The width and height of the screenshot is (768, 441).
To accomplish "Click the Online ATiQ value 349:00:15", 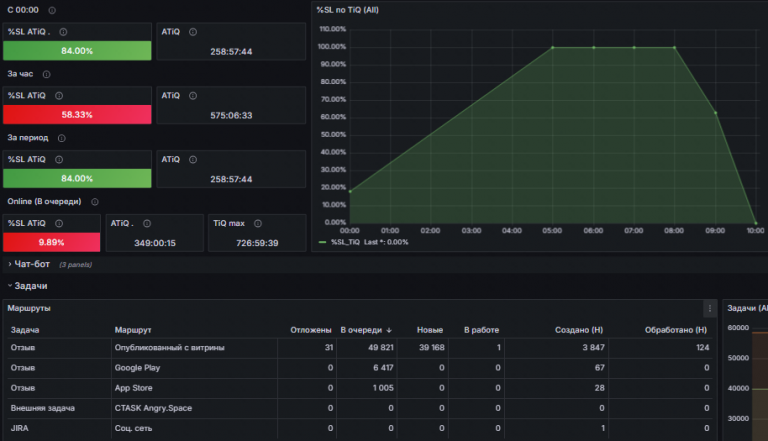I will click(x=155, y=243).
